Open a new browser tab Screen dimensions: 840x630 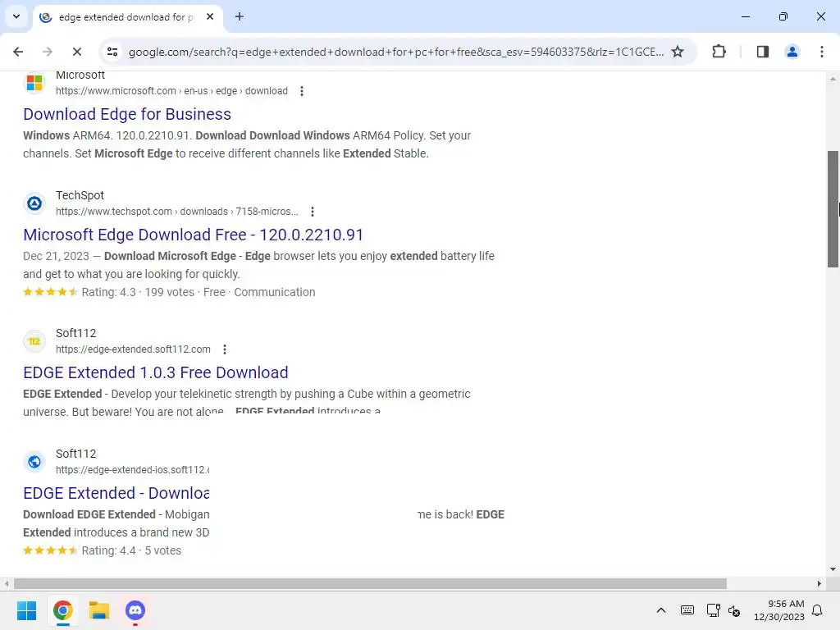click(240, 16)
